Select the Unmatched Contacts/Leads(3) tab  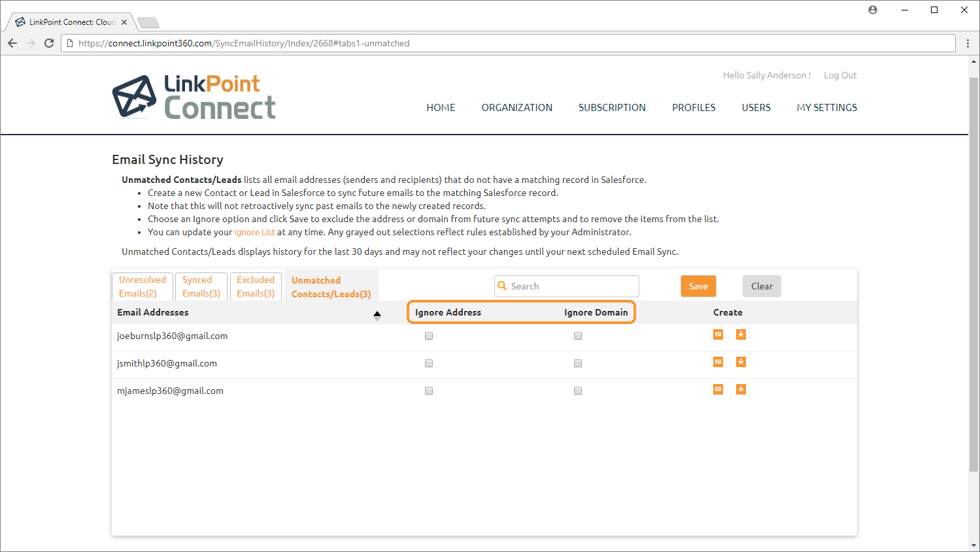click(331, 287)
